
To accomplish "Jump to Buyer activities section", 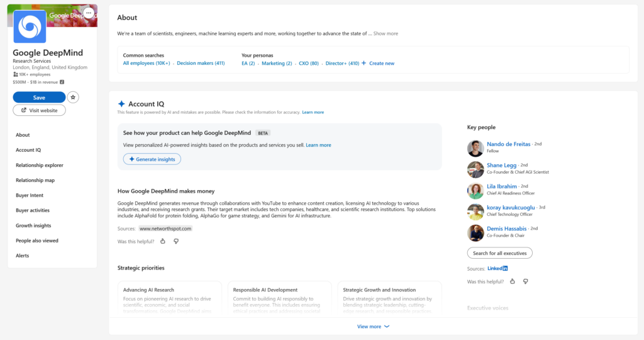I will 33,210.
